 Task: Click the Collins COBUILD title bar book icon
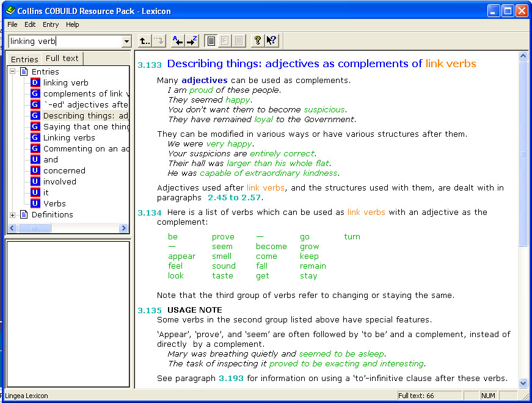coord(10,10)
